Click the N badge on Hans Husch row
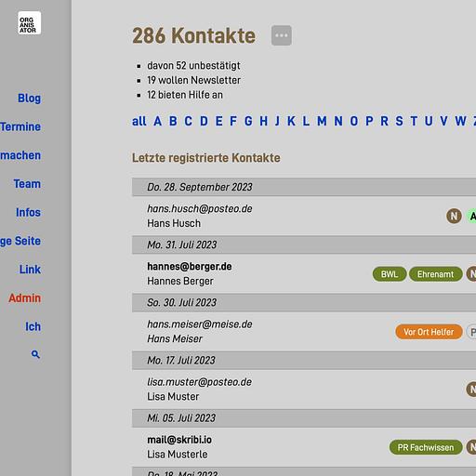 click(x=454, y=216)
